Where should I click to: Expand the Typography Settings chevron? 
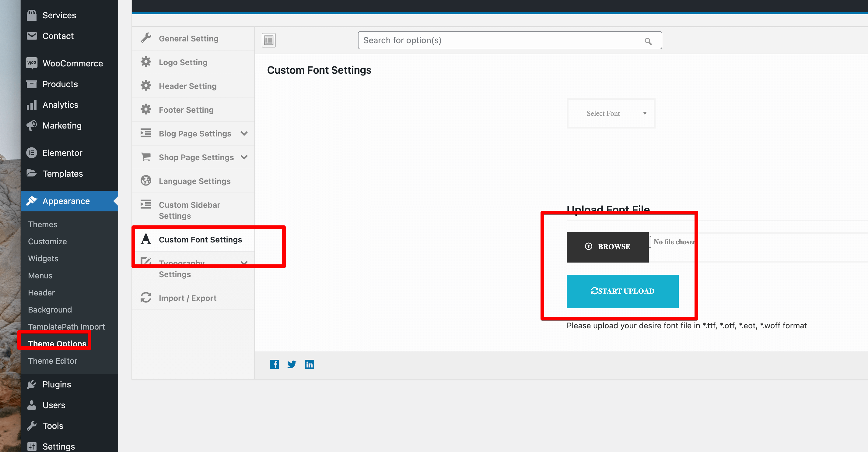tap(244, 263)
